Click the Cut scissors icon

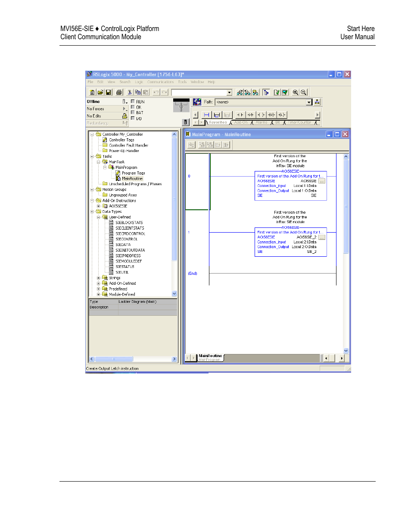point(130,92)
